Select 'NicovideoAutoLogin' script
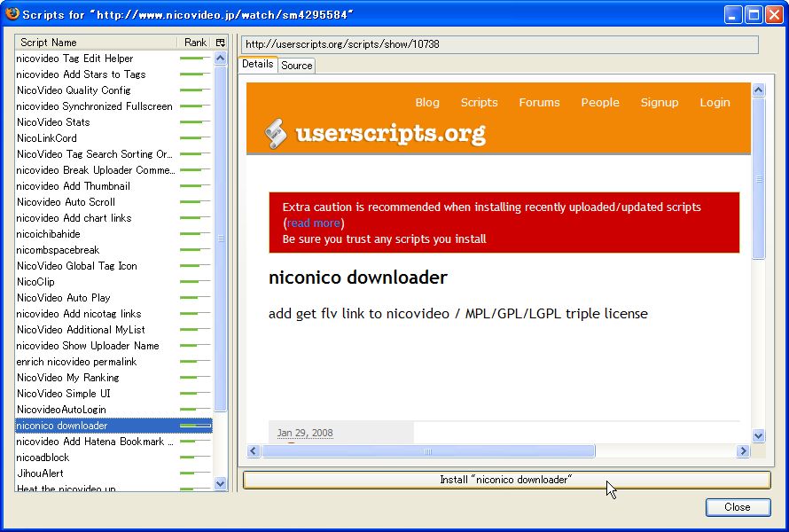This screenshot has width=789, height=532. 113,410
